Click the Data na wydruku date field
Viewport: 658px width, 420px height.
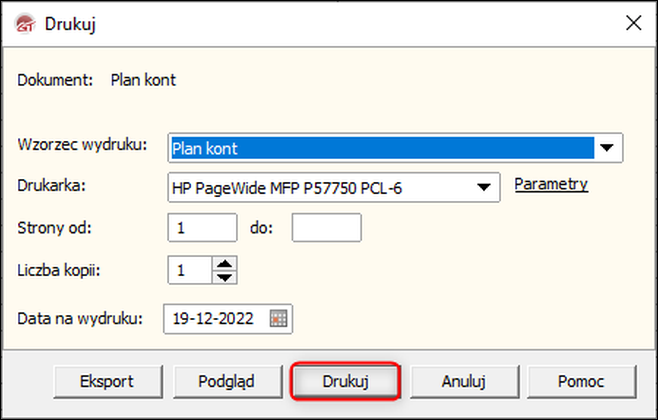(x=217, y=319)
